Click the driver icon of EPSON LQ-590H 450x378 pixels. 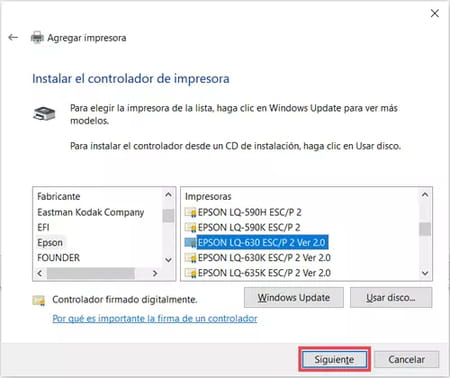(x=190, y=212)
